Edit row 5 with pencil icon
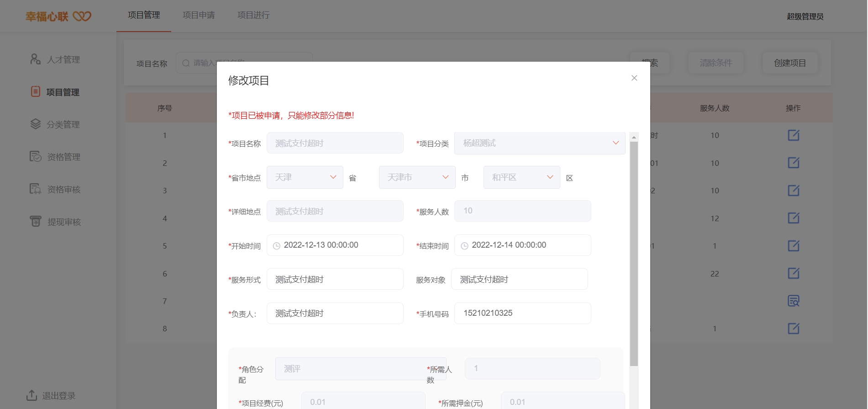Image resolution: width=868 pixels, height=409 pixels. pyautogui.click(x=794, y=246)
